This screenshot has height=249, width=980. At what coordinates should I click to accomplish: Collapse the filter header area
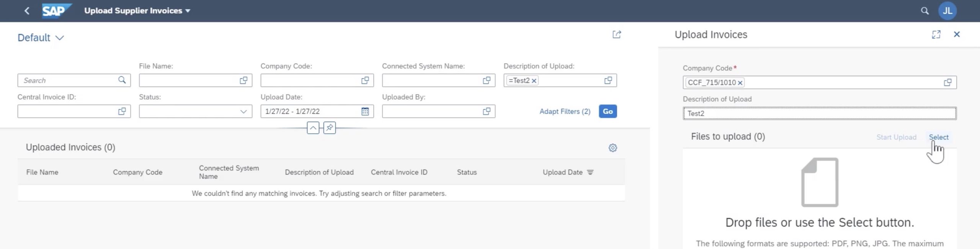(x=313, y=128)
